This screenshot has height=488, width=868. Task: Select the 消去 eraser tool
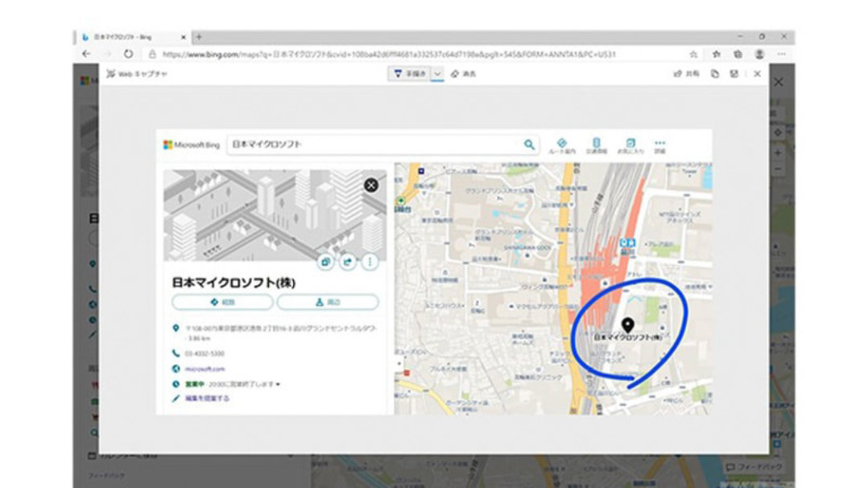(463, 73)
